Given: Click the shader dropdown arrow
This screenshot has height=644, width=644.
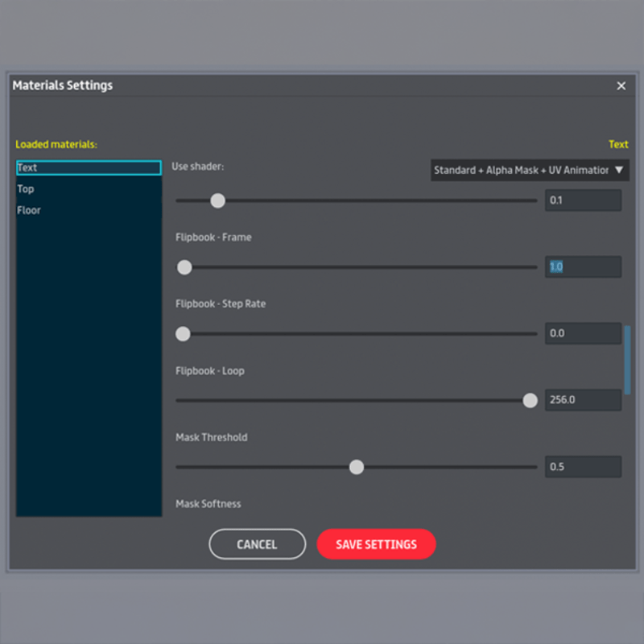Looking at the screenshot, I should (618, 170).
